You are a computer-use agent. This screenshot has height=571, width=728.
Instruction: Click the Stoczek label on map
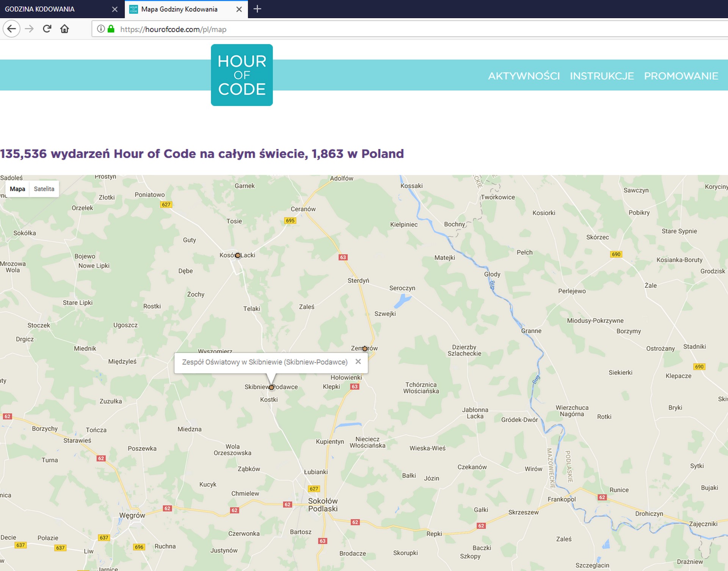coord(39,325)
